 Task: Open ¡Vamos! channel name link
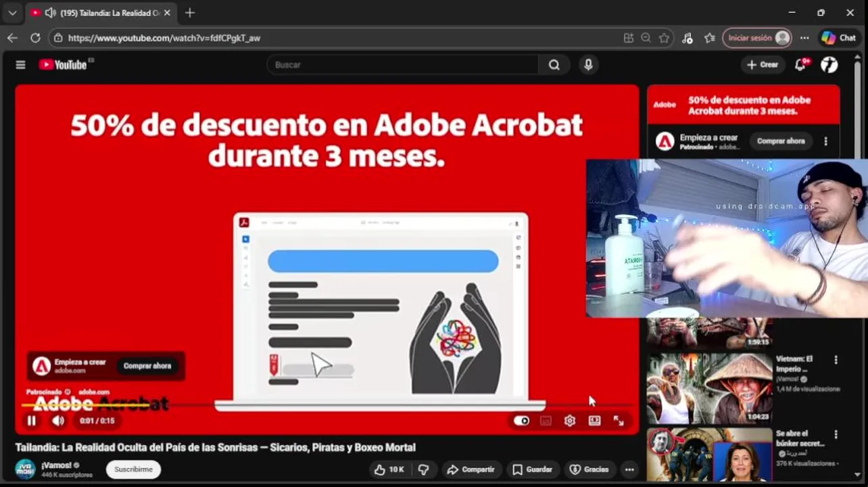tap(56, 465)
